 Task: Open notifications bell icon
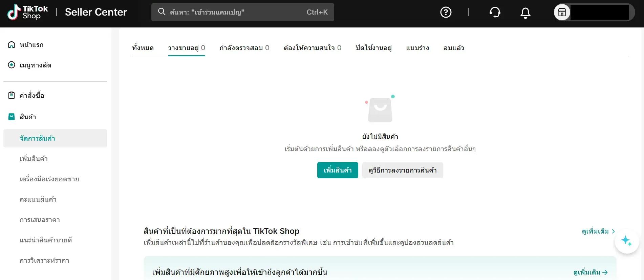pos(525,13)
